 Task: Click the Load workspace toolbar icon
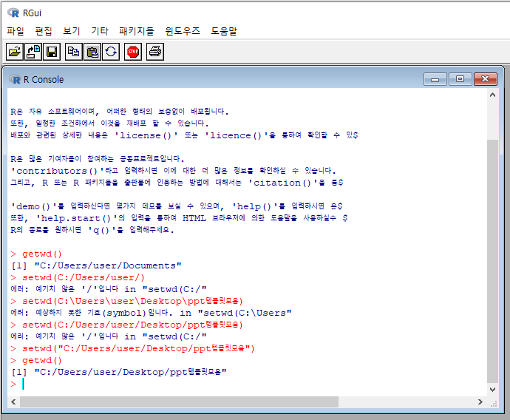pos(33,52)
